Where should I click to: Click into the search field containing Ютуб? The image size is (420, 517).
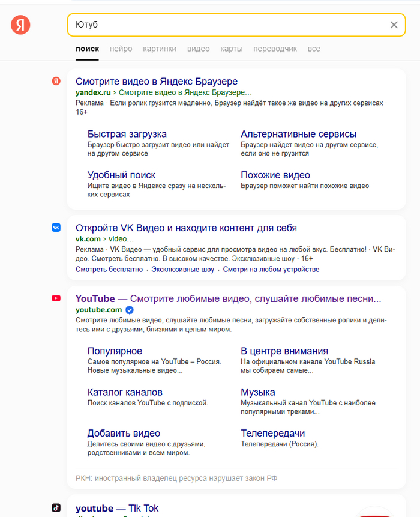pos(228,25)
